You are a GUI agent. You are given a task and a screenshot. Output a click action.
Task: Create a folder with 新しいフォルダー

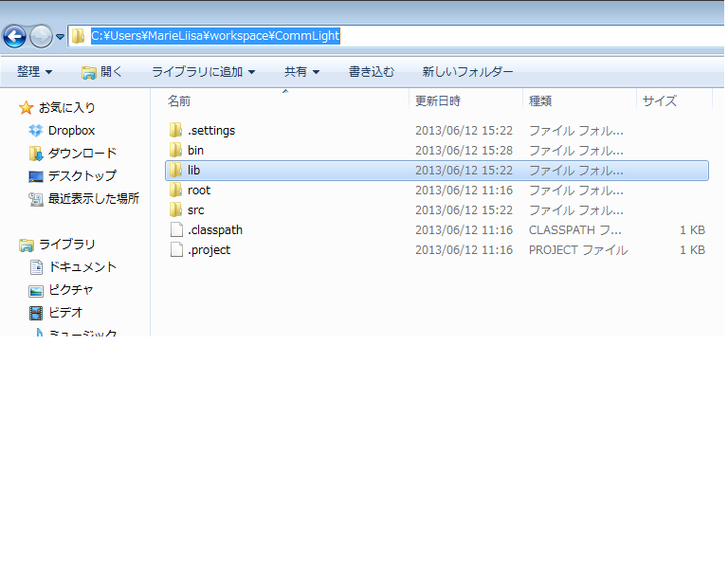467,72
